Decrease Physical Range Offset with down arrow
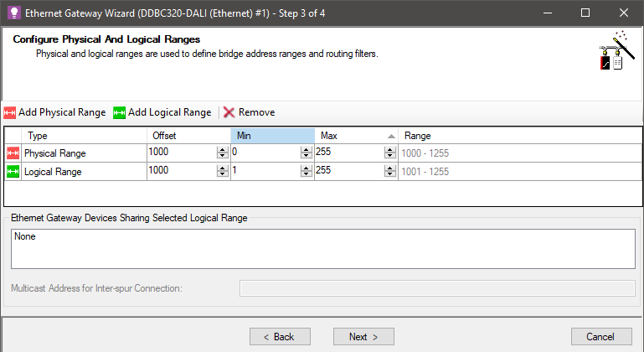 tap(223, 155)
